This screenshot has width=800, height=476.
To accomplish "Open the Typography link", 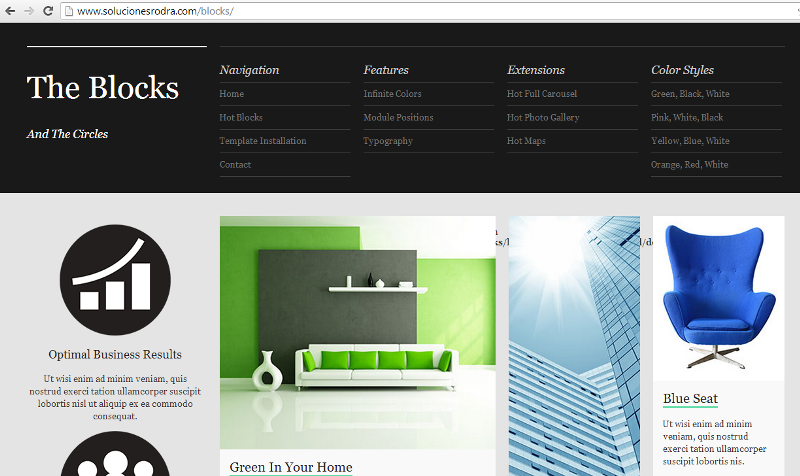I will 388,141.
